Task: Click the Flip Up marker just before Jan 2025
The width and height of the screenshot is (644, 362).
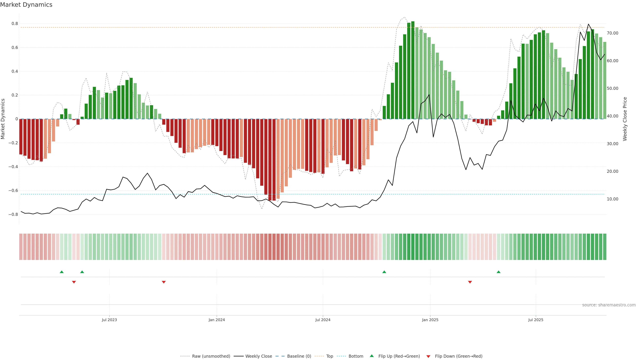Action: (x=384, y=272)
